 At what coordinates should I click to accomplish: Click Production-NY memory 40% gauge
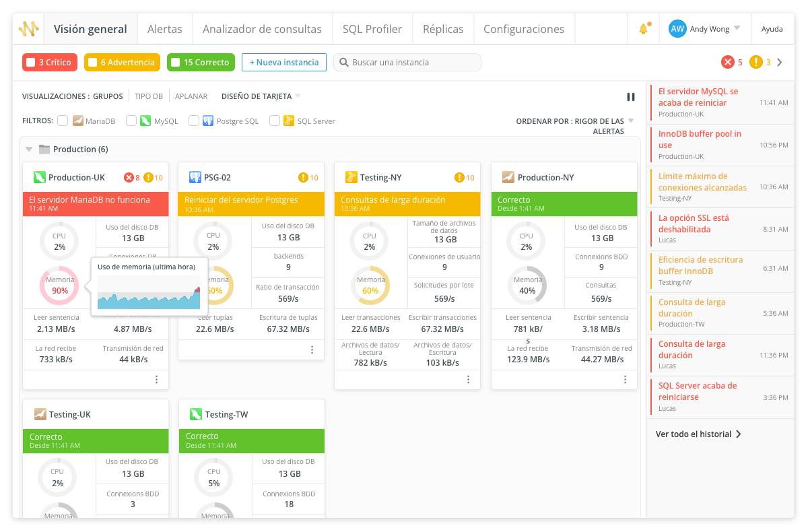pos(527,286)
